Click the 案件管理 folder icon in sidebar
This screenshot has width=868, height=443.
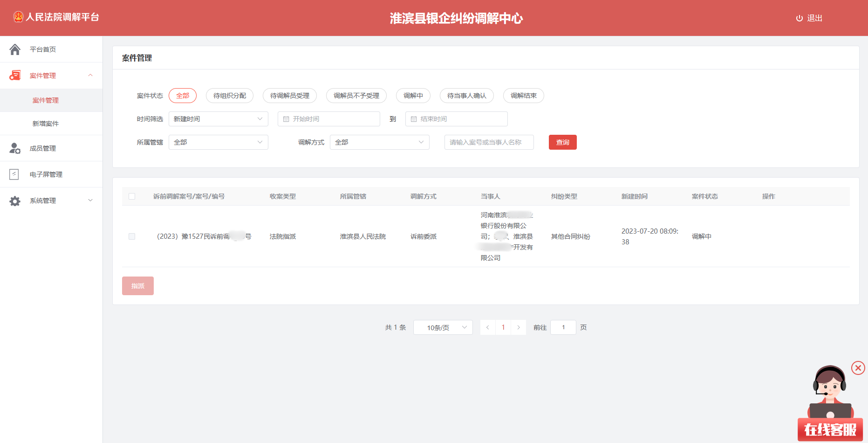tap(15, 76)
